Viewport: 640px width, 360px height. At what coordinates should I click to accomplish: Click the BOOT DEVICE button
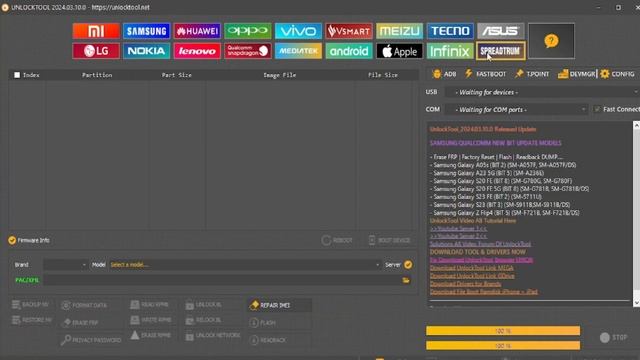coord(389,240)
